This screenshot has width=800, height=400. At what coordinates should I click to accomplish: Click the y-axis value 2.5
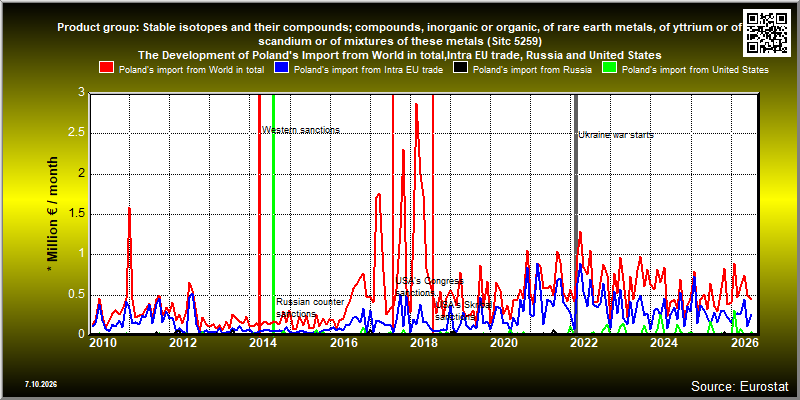pos(77,134)
